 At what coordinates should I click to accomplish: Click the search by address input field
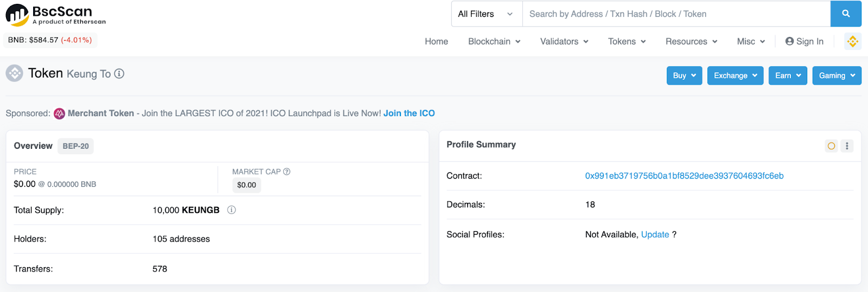pos(676,14)
